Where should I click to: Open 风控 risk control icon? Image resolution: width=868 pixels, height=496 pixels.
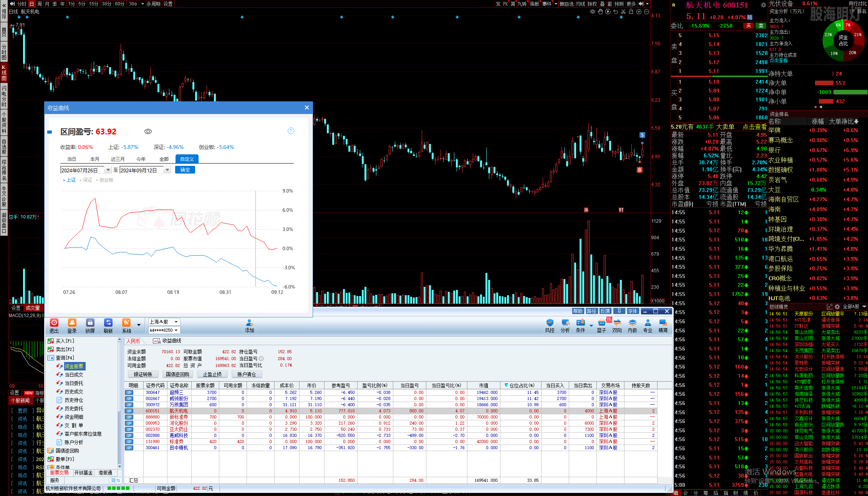(x=550, y=326)
